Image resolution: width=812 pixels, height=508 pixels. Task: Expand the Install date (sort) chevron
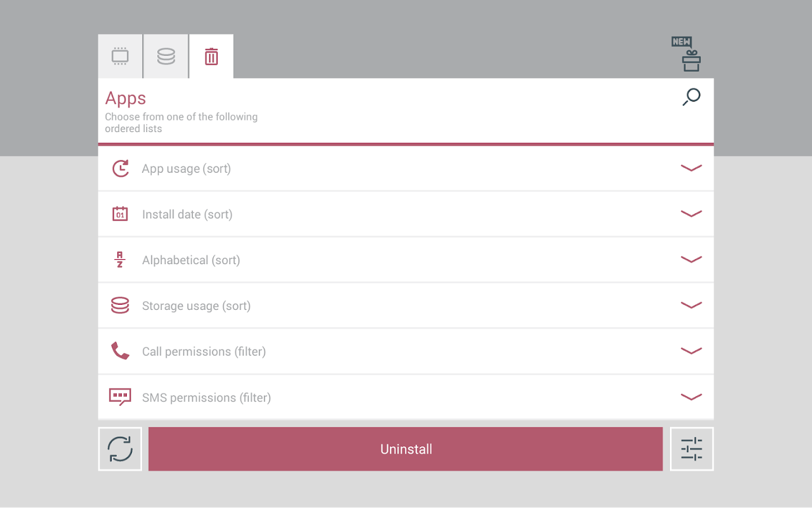(x=691, y=214)
